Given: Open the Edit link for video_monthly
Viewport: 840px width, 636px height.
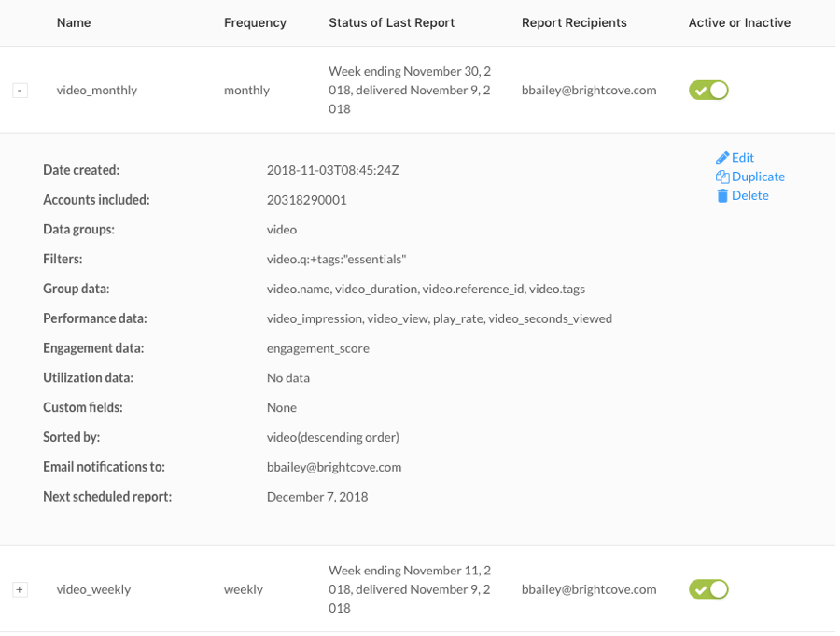Looking at the screenshot, I should [x=743, y=158].
